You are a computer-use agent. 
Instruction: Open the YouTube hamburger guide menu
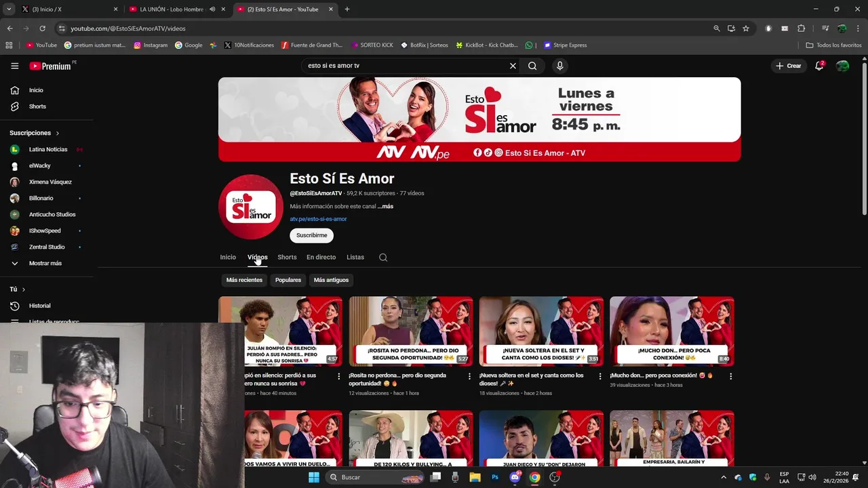click(14, 66)
